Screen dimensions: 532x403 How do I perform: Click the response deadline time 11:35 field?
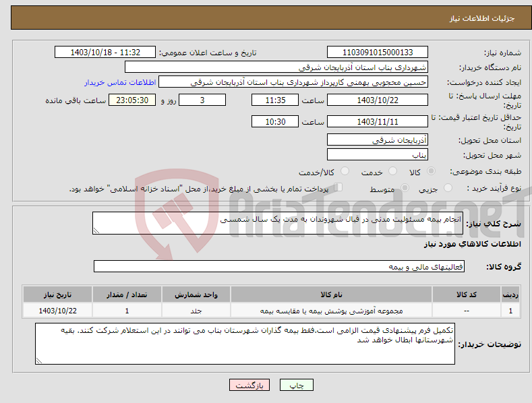pos(275,100)
